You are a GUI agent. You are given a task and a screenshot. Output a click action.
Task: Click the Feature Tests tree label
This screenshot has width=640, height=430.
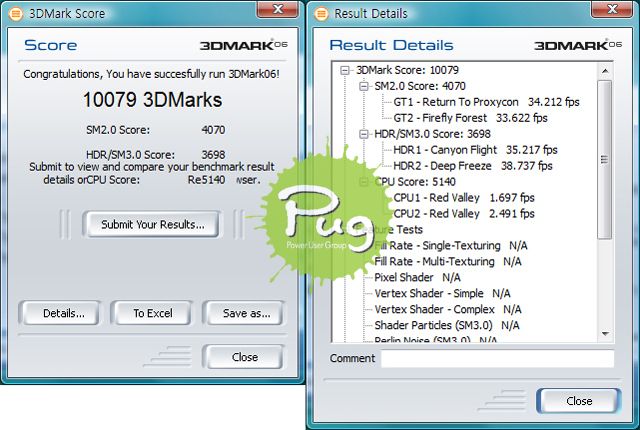click(389, 230)
